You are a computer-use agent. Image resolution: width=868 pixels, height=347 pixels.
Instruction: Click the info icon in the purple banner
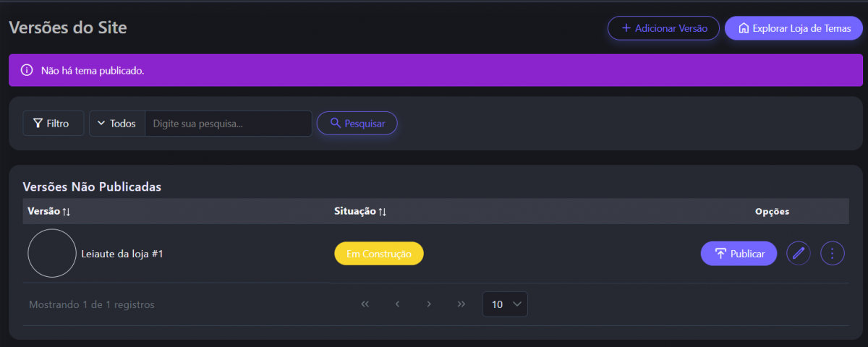click(x=27, y=70)
